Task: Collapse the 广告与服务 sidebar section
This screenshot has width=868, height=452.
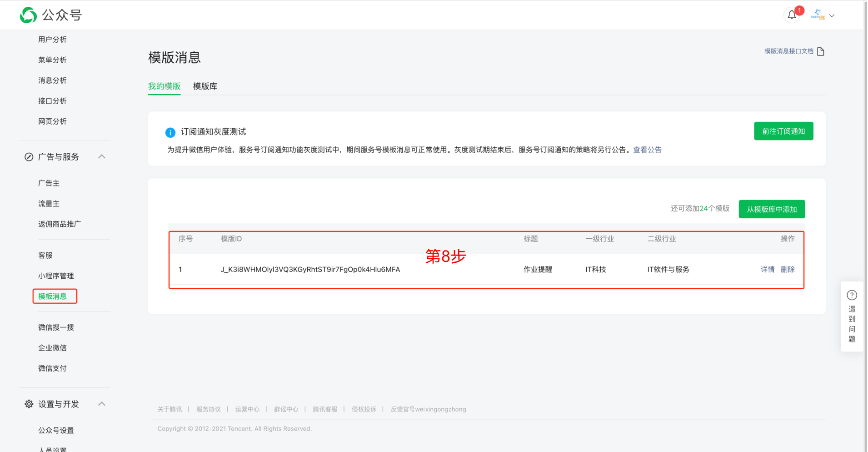Action: [x=102, y=156]
